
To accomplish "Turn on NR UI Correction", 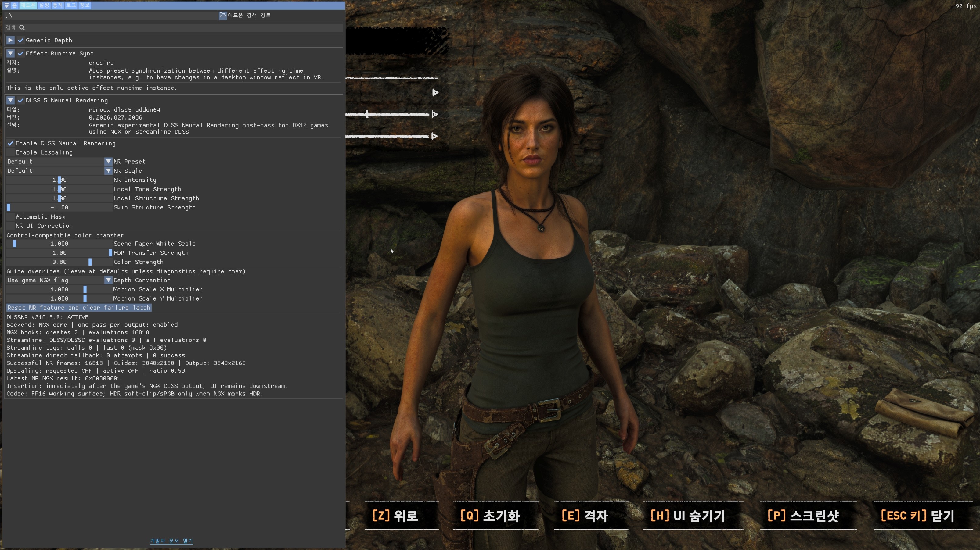I will 11,226.
